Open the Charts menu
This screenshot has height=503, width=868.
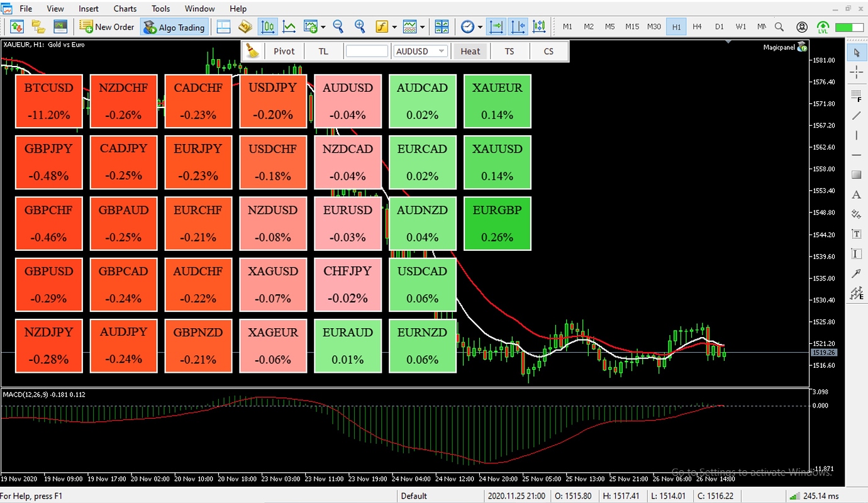tap(125, 8)
